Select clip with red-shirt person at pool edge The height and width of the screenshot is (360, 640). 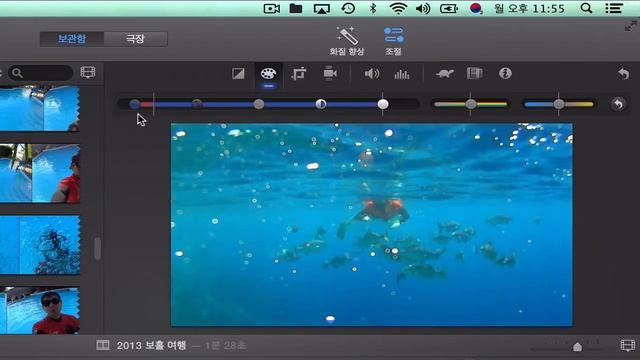[40, 173]
